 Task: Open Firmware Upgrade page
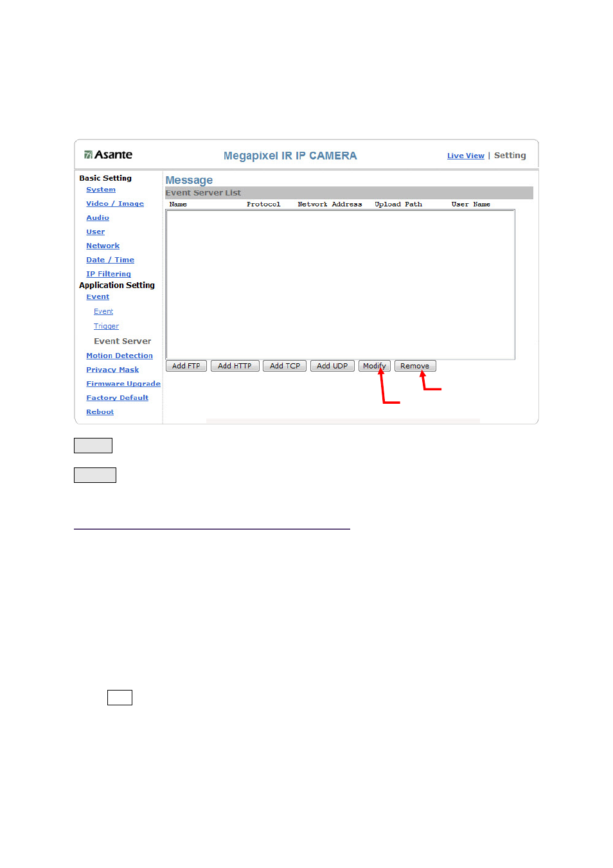(x=123, y=384)
